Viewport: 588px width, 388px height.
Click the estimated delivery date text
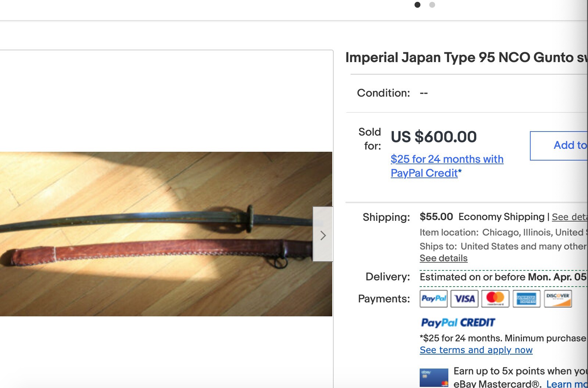pyautogui.click(x=503, y=277)
